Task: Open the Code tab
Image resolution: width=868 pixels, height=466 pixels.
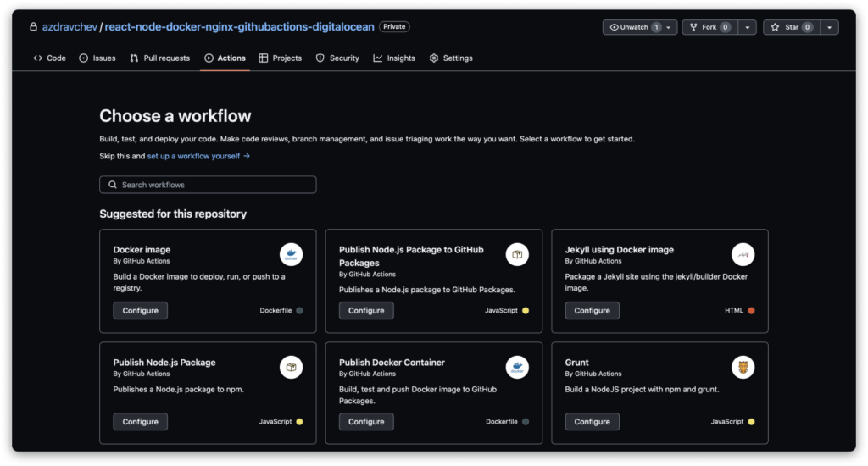Action: click(x=50, y=58)
